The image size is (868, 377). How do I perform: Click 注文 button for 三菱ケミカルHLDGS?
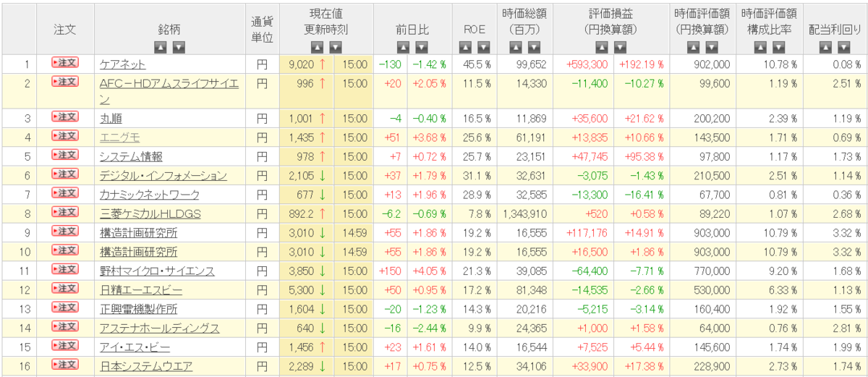pos(65,212)
